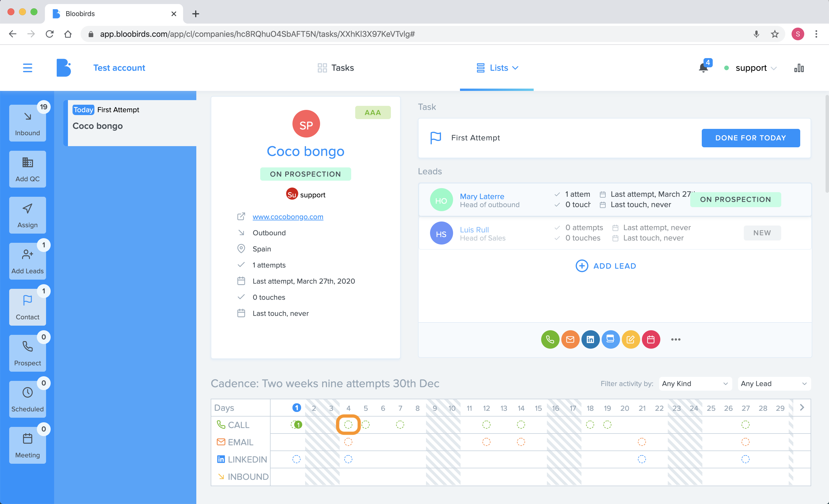This screenshot has height=504, width=829.
Task: Click the day 27 call marker
Action: point(746,425)
